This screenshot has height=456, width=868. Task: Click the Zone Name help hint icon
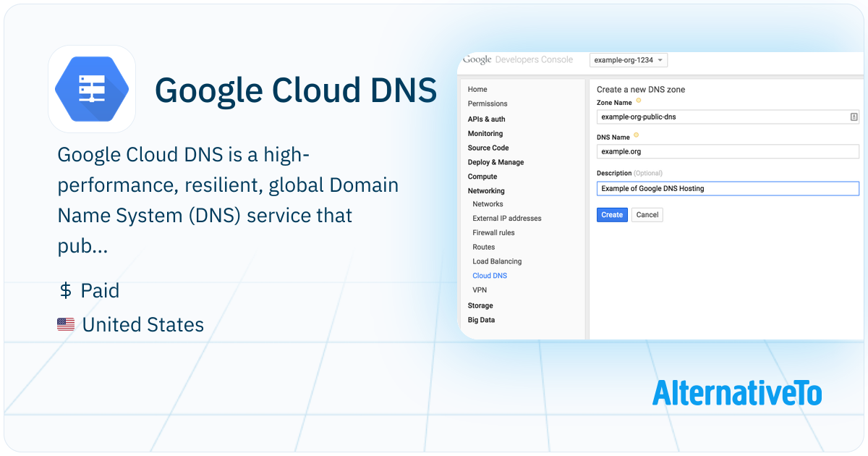click(638, 101)
